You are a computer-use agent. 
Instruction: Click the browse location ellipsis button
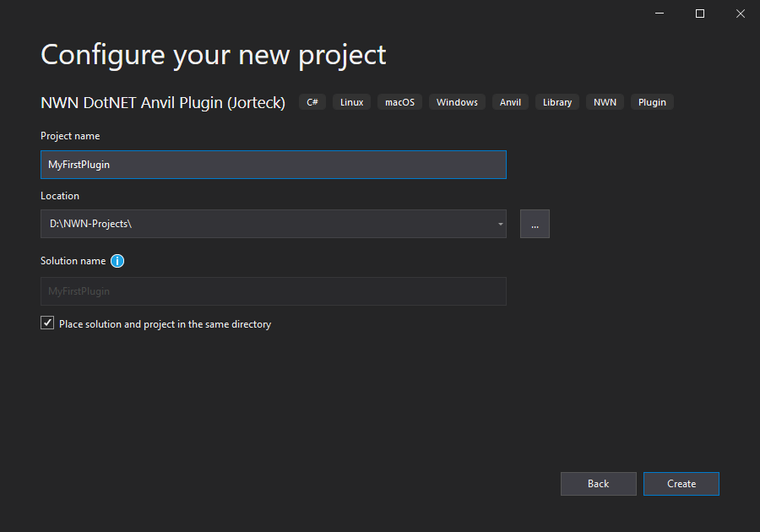(x=535, y=224)
